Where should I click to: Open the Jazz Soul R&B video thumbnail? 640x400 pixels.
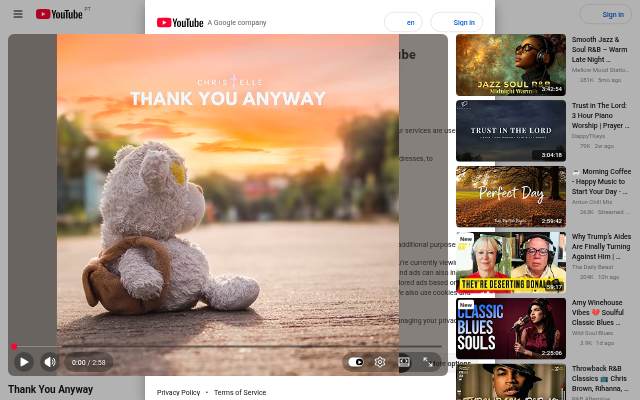pyautogui.click(x=511, y=65)
